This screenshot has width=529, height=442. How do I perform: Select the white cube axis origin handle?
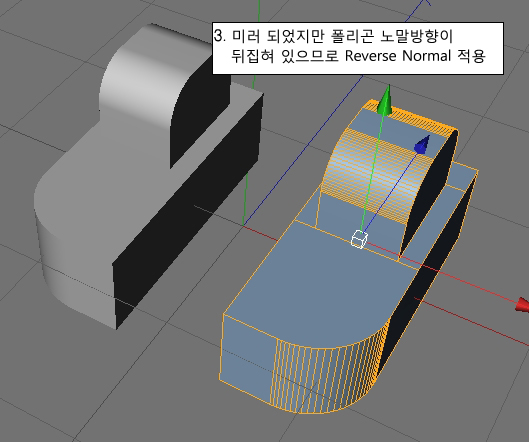coord(359,239)
